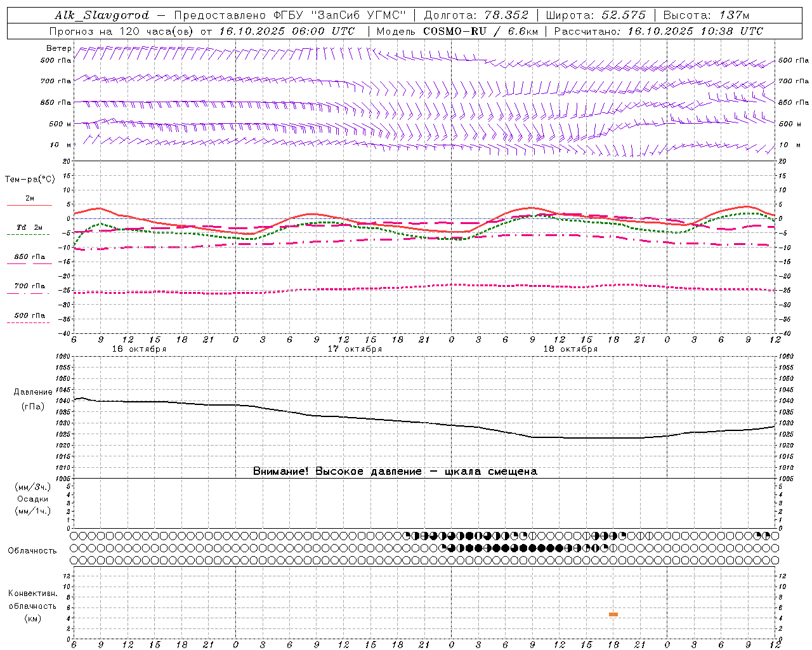Click the (км) unit under convective cloudiness
The height and width of the screenshot is (650, 812).
coord(32,618)
